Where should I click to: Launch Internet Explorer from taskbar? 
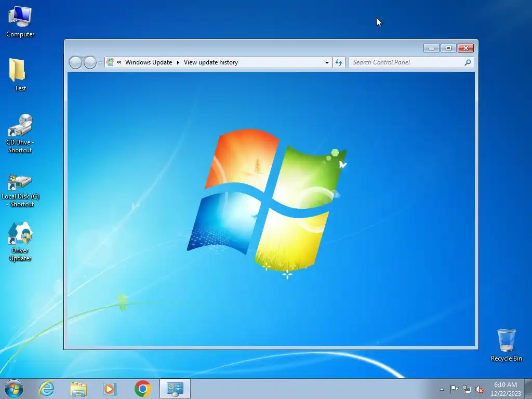[x=46, y=389]
